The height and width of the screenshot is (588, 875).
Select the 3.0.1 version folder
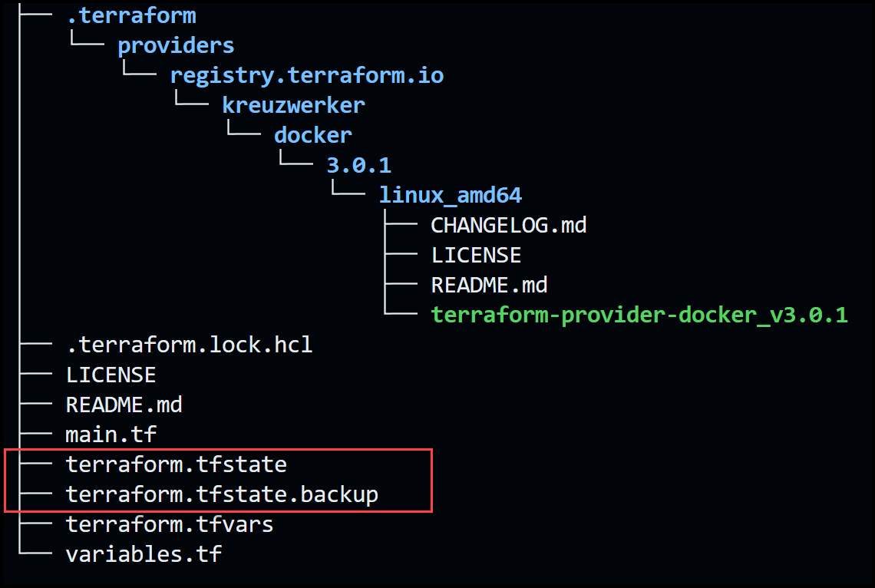(x=358, y=165)
